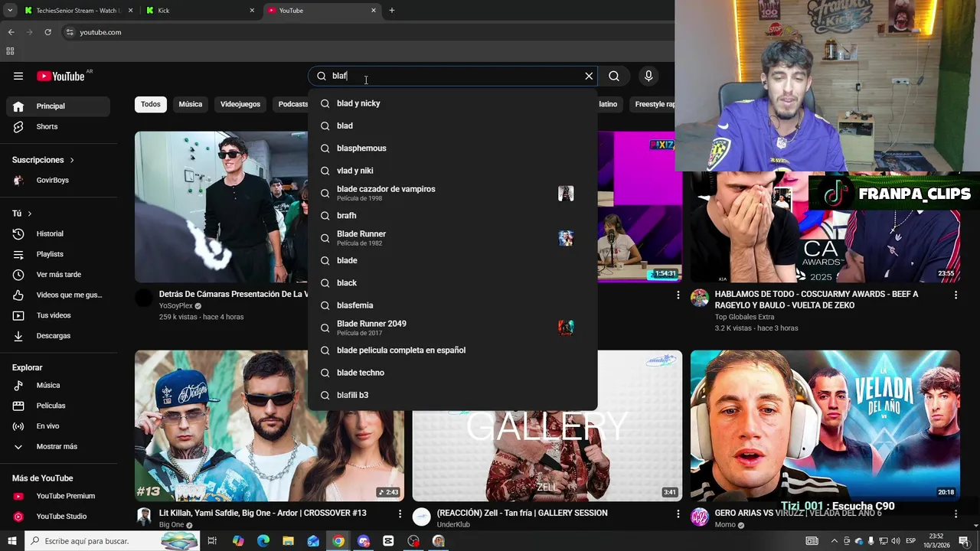
Task: Open options menu for COSCUARMY AWARDS video
Action: 955,295
